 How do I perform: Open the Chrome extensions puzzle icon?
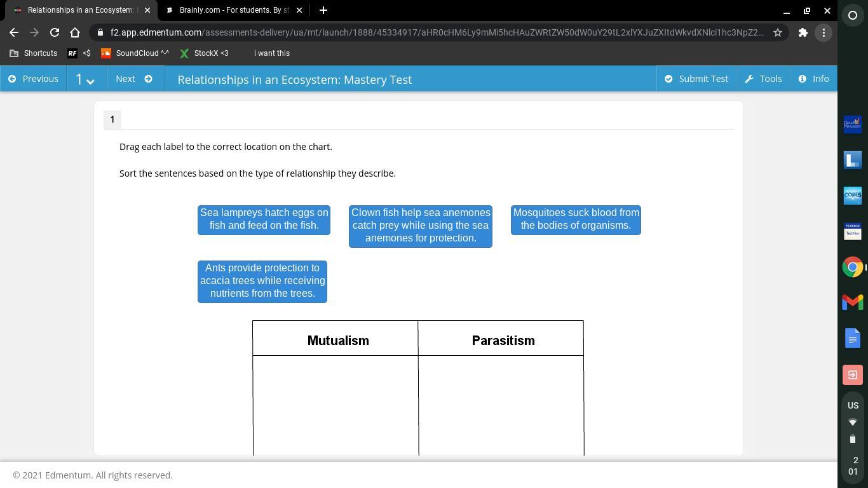803,32
